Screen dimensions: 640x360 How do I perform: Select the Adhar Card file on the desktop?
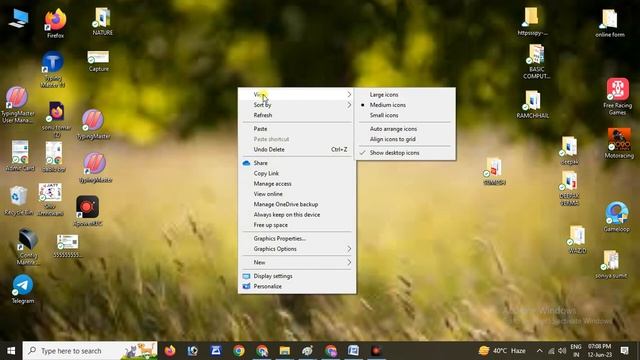coord(20,156)
